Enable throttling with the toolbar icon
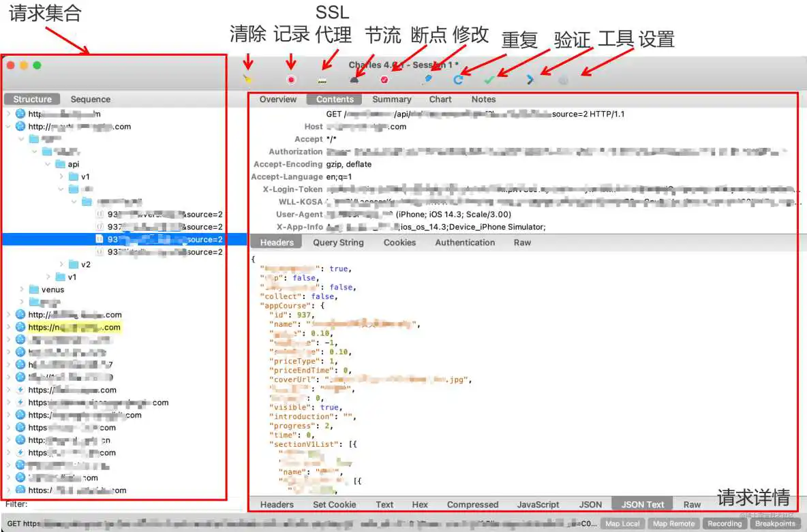Viewport: 807px width, 532px height. tap(354, 80)
